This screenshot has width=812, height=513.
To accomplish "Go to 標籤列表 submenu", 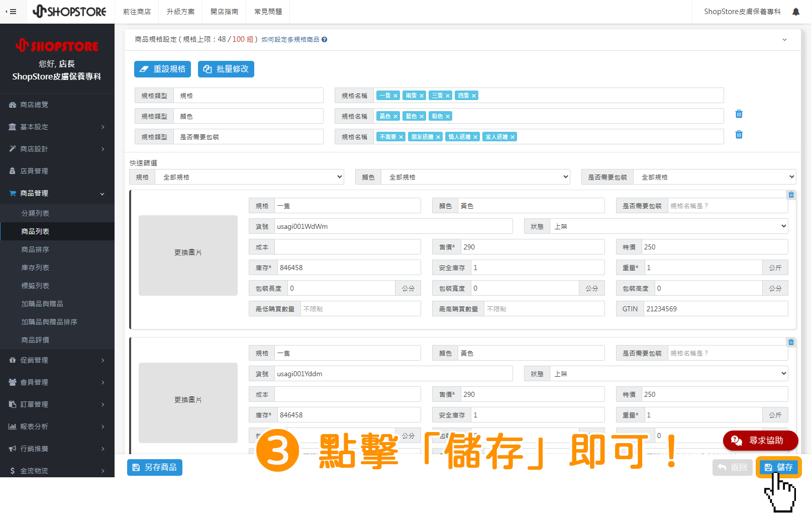I will coord(57,286).
